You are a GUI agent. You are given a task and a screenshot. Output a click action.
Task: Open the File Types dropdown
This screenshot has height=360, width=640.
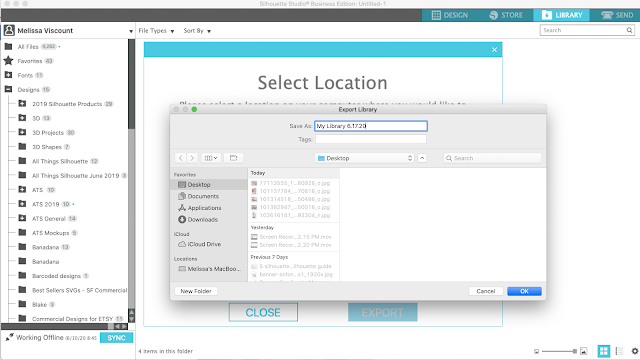[156, 31]
